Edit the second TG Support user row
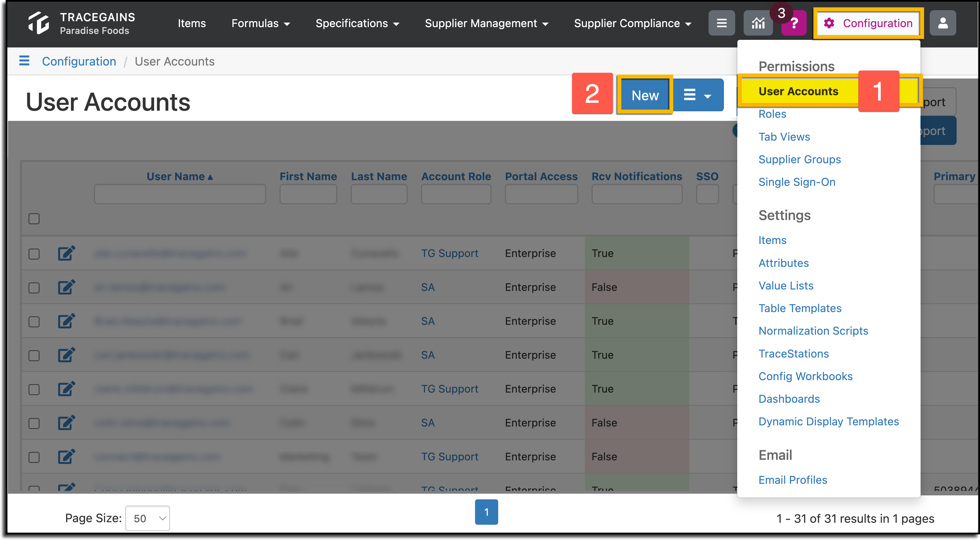This screenshot has width=980, height=540. coord(66,389)
